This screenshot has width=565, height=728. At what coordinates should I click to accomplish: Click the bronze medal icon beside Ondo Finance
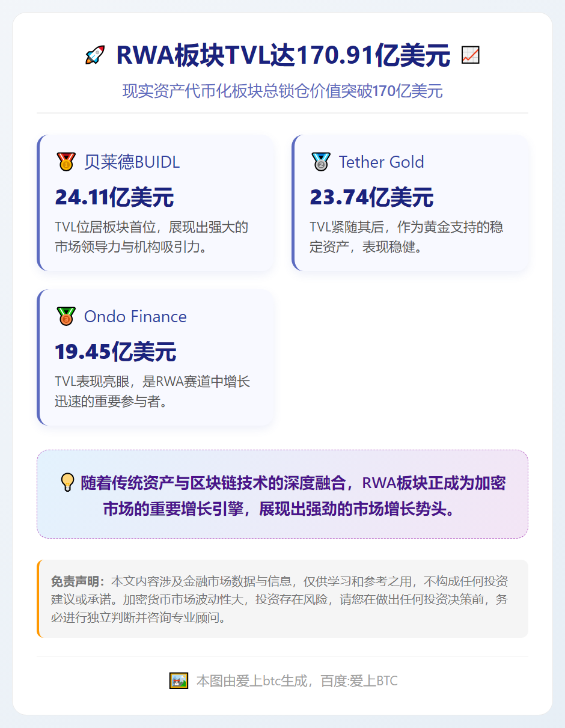[66, 316]
